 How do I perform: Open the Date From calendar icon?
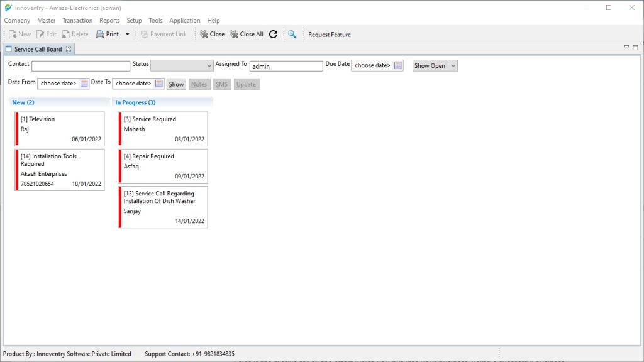pyautogui.click(x=84, y=84)
